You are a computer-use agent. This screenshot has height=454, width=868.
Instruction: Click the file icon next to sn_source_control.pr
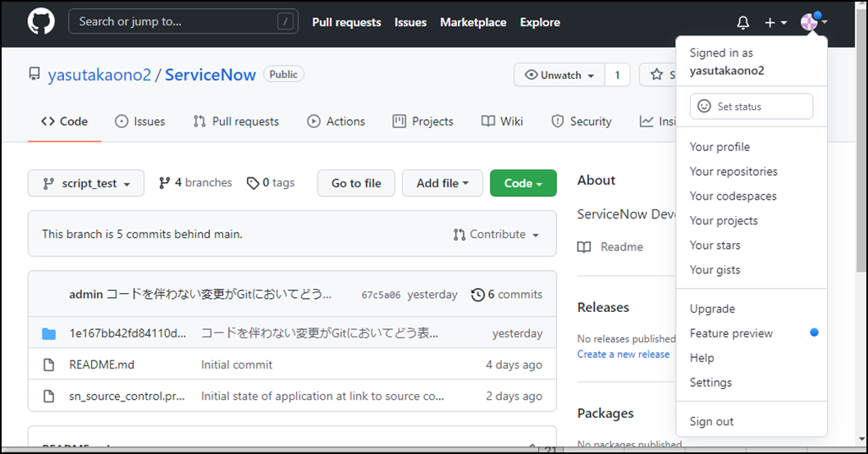point(48,397)
